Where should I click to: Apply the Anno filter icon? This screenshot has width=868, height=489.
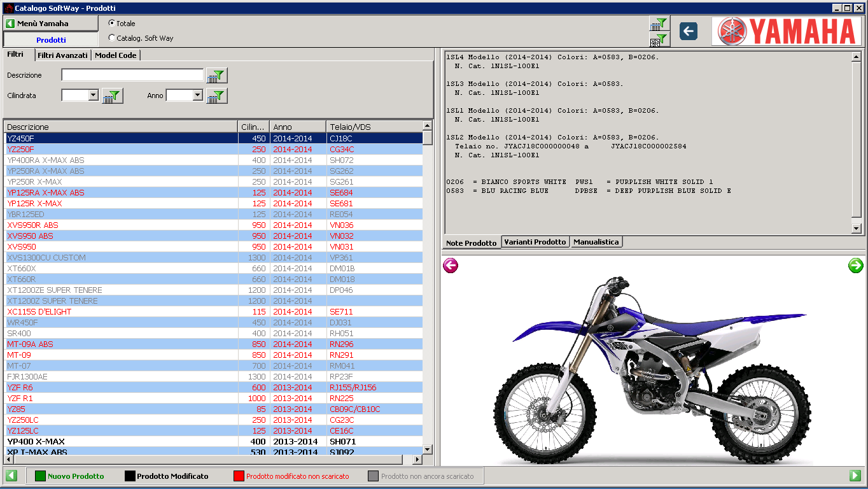[217, 96]
